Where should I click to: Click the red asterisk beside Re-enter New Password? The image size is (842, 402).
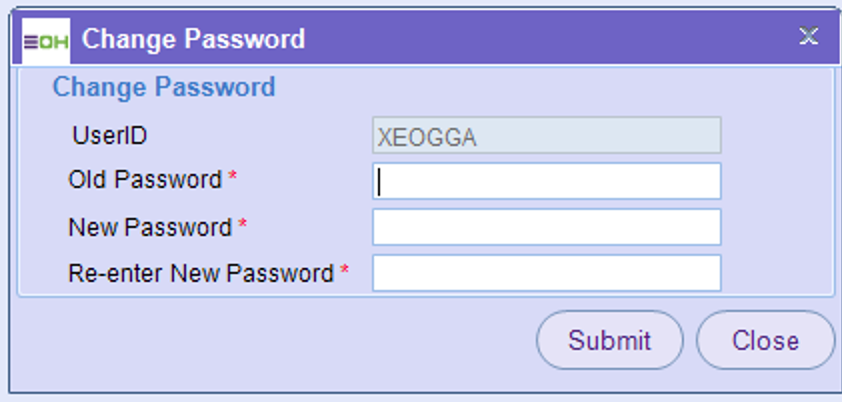(x=345, y=272)
